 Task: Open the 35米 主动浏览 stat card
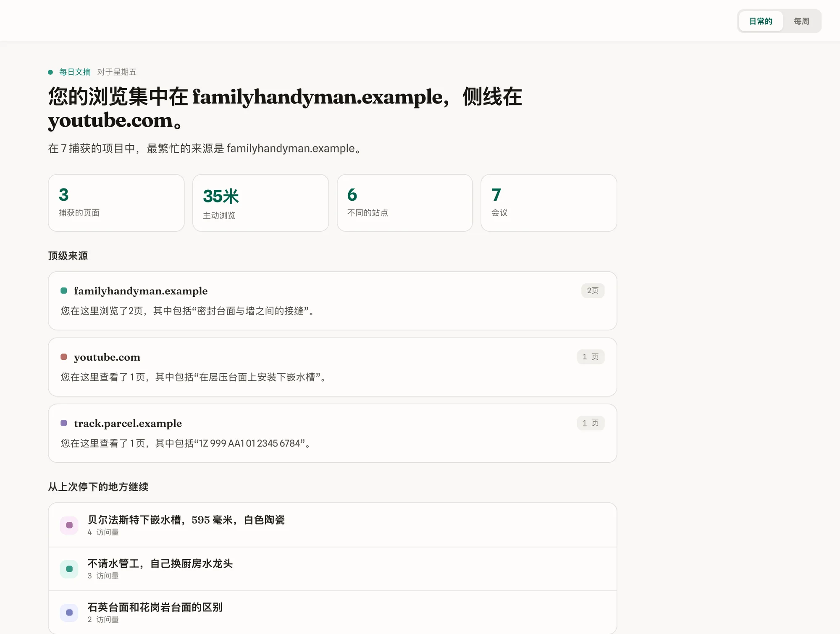[260, 203]
